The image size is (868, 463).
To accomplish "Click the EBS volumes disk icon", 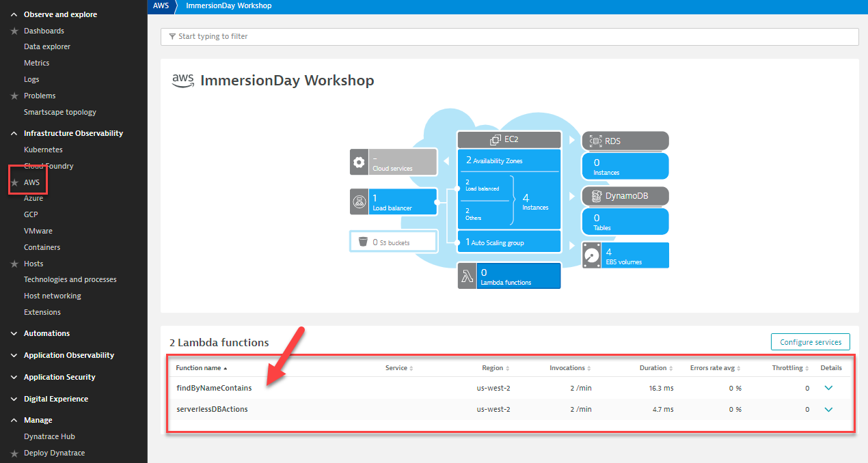I will 592,255.
